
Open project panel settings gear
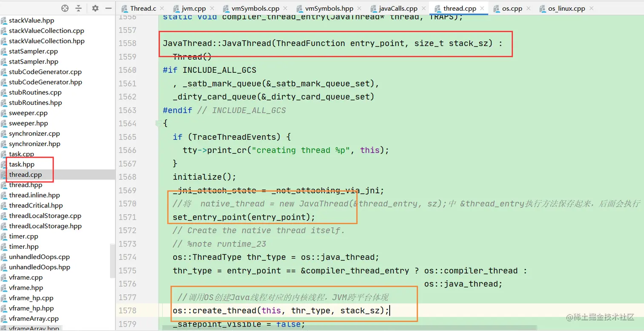click(95, 8)
